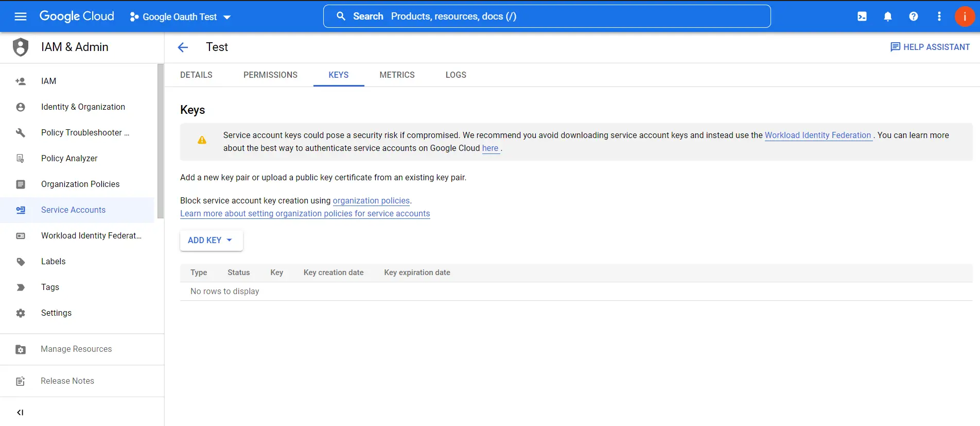Screen dimensions: 980x426
Task: Focus the search products and resources field
Action: tap(547, 16)
